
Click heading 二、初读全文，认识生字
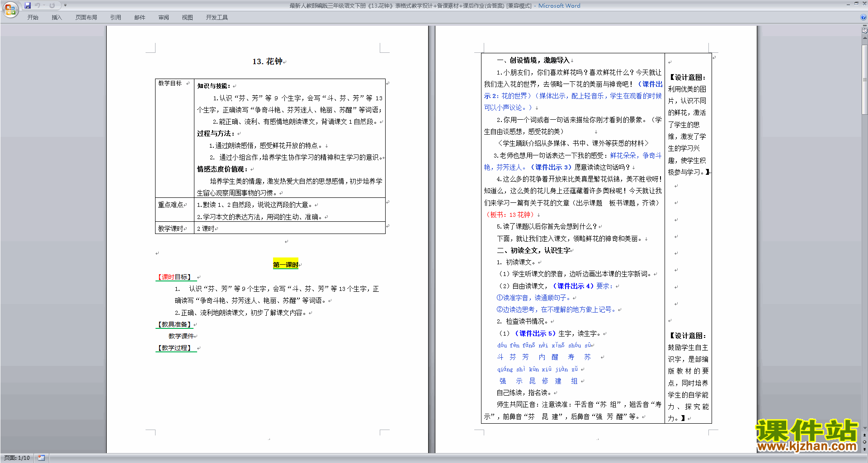(x=533, y=250)
